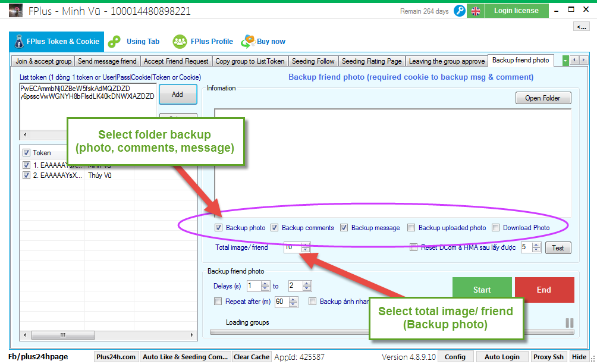597x364 pixels.
Task: Tick the Backup ảnh nhanh checkbox
Action: coord(313,302)
